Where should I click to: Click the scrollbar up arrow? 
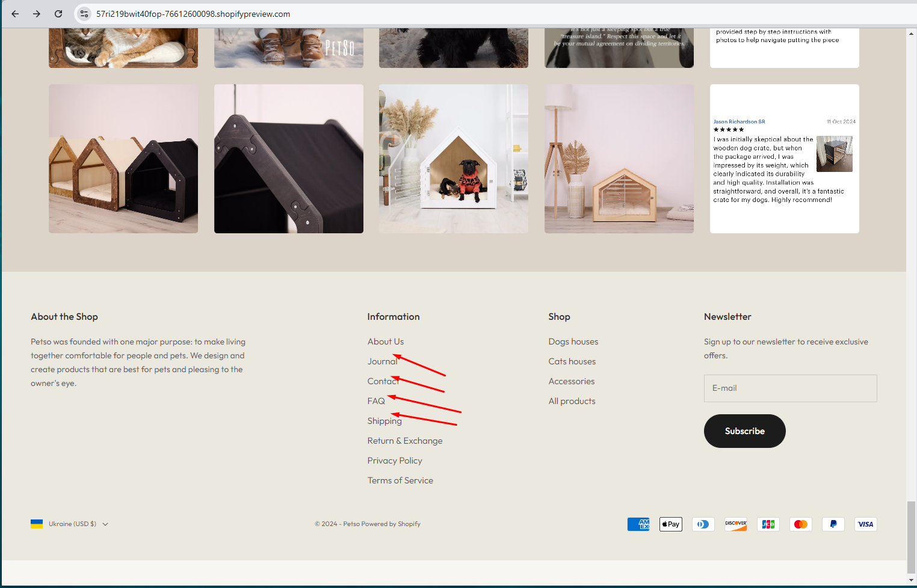point(912,32)
